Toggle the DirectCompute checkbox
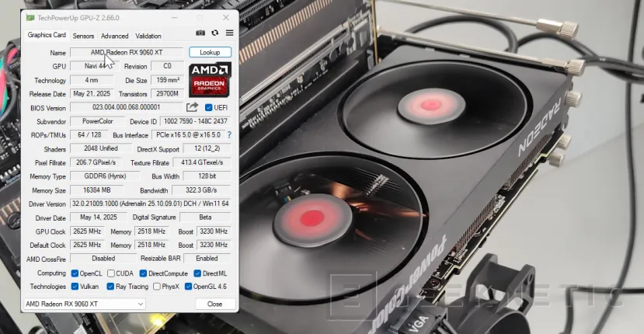644x334 pixels. (x=143, y=273)
